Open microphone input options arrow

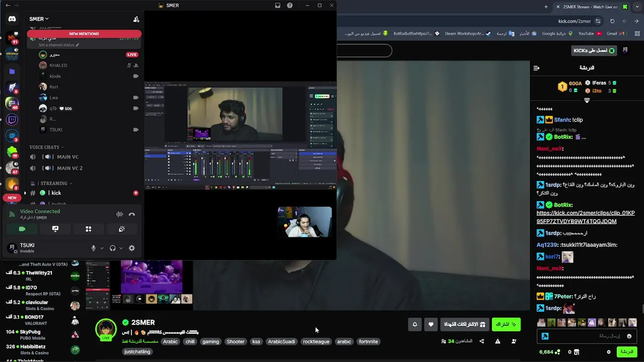tap(102, 248)
